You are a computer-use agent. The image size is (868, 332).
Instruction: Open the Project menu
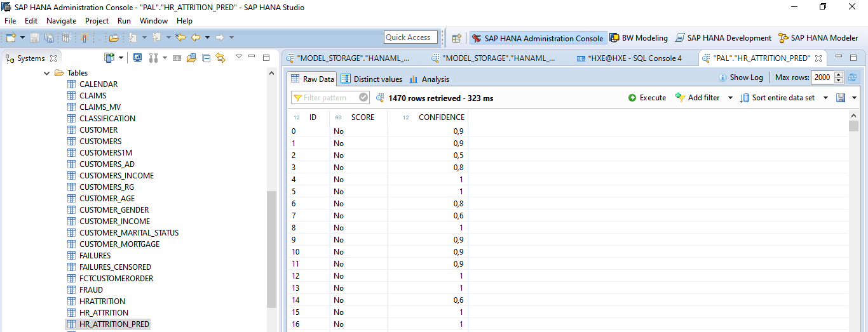click(97, 21)
